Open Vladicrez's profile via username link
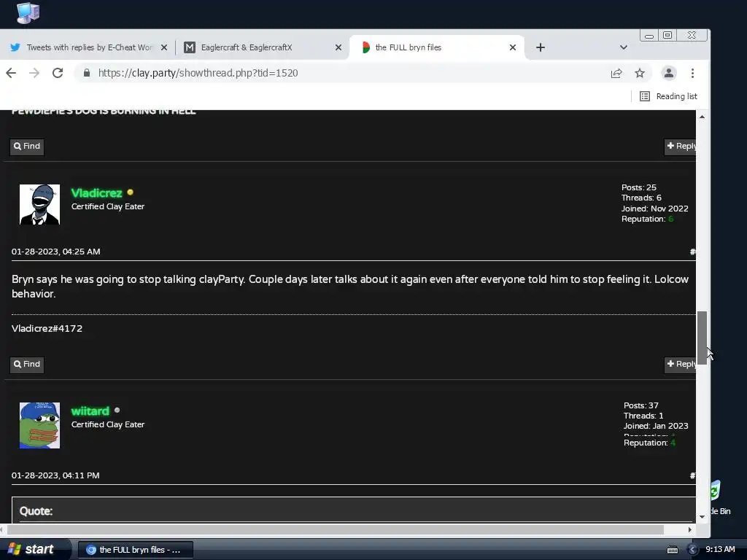 point(97,192)
